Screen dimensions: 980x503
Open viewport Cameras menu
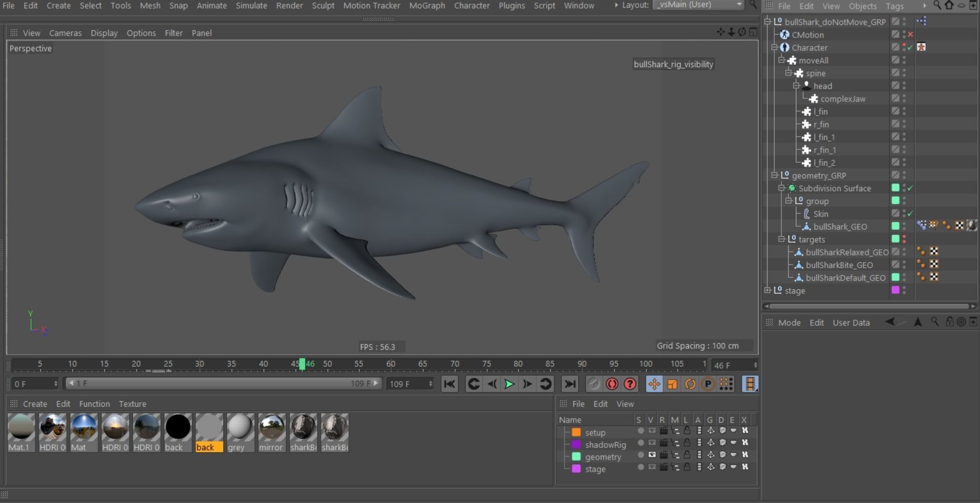(x=65, y=33)
